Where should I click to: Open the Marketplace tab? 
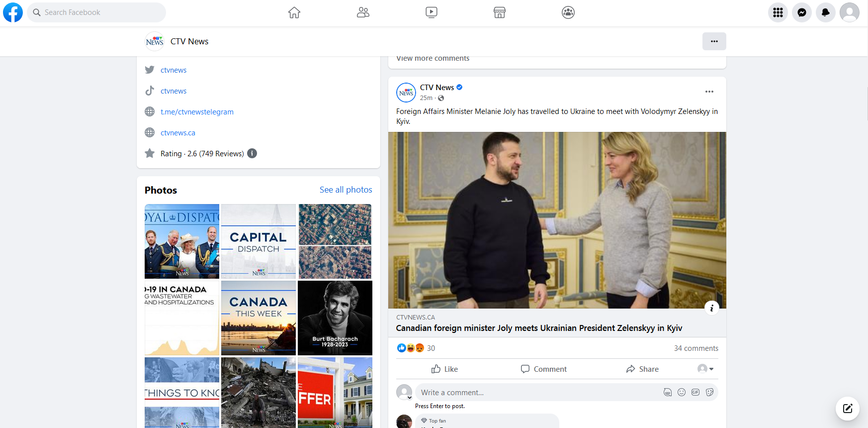click(500, 12)
